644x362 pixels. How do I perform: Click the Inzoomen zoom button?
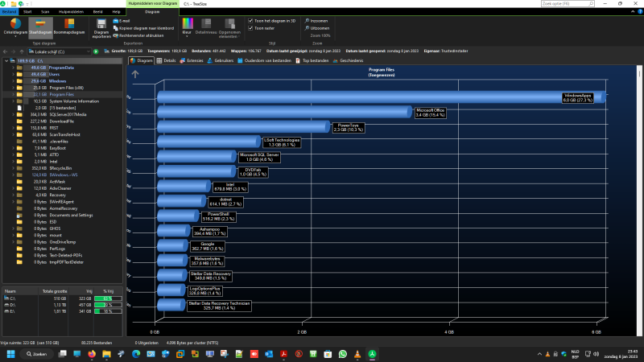click(318, 21)
